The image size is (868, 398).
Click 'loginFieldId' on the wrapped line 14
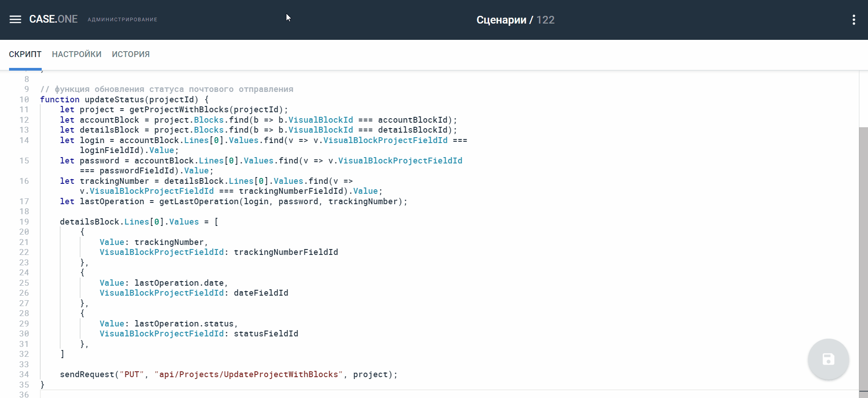pos(110,150)
